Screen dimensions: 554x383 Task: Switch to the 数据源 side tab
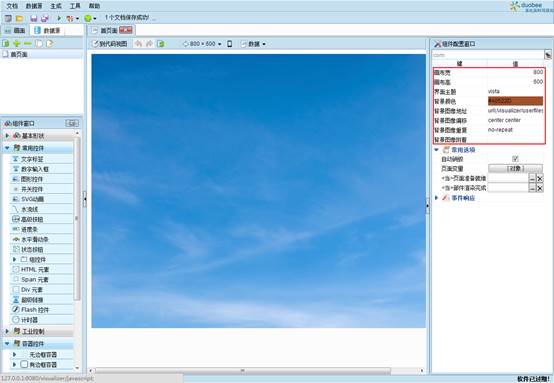click(48, 31)
